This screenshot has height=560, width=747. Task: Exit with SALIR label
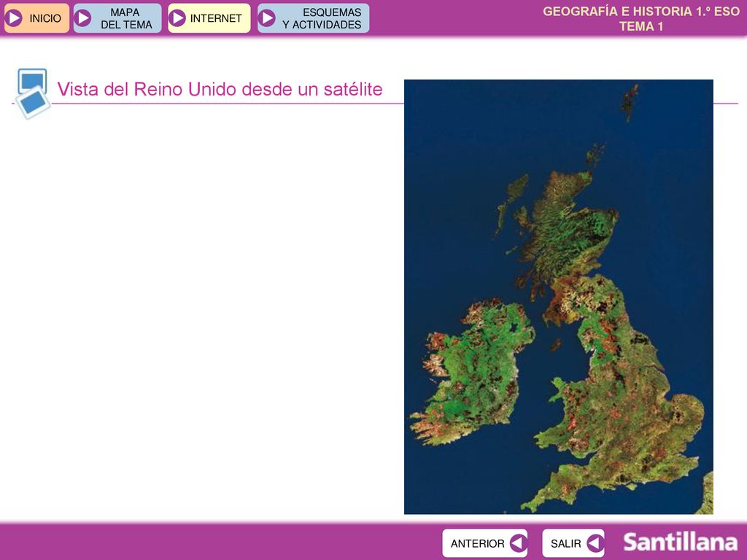point(566,543)
